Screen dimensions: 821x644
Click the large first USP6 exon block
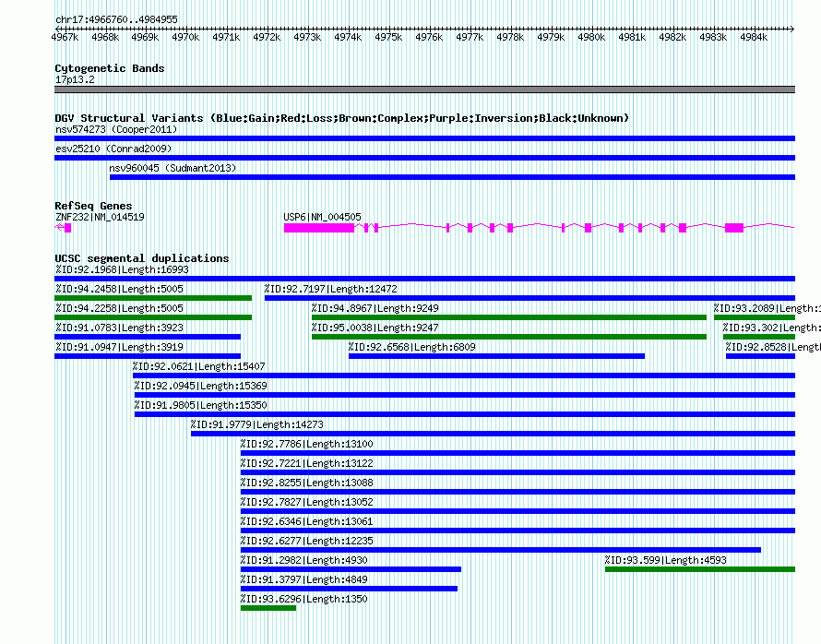(x=319, y=228)
